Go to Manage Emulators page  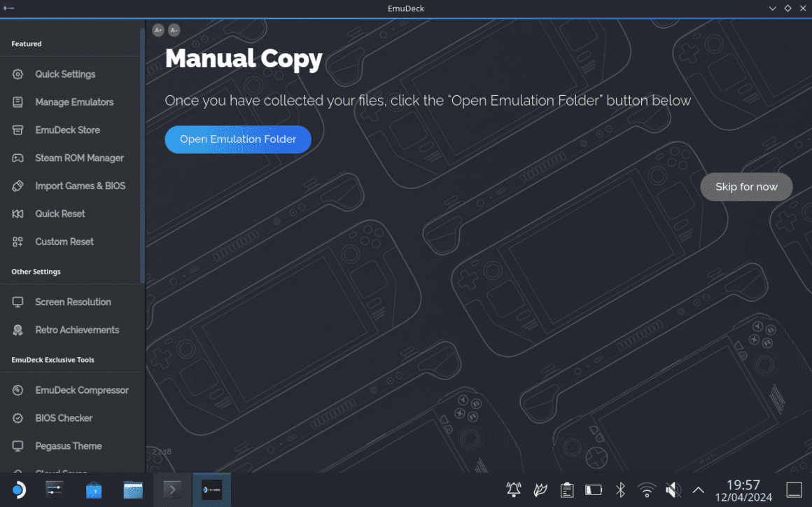pos(75,102)
